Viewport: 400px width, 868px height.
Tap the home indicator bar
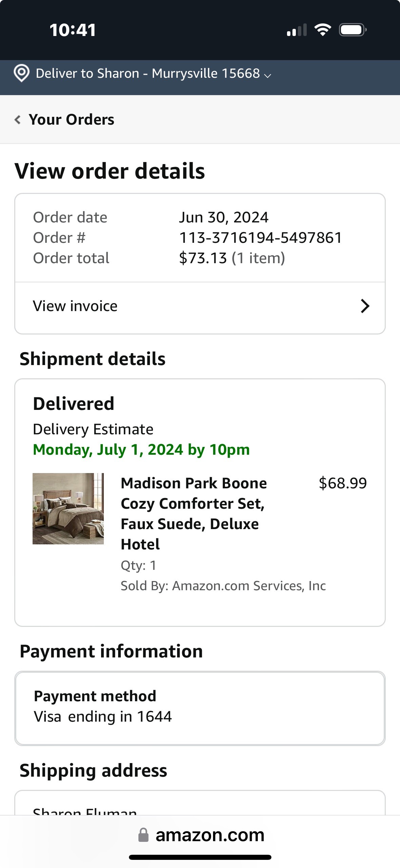pyautogui.click(x=200, y=857)
